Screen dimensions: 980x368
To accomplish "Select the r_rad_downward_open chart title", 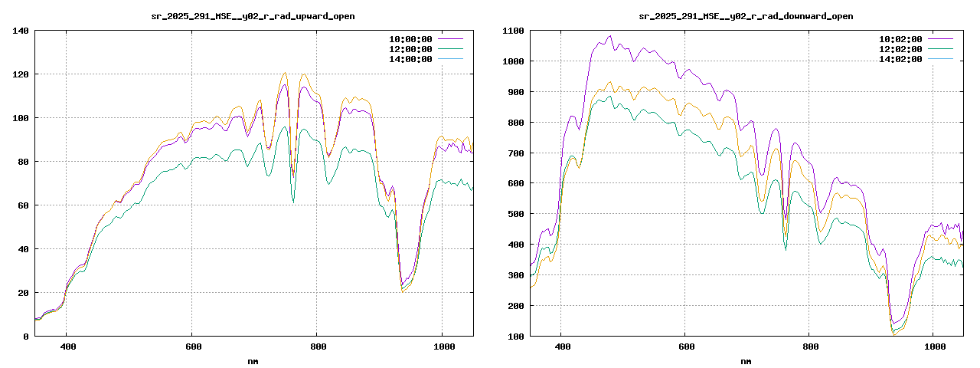I will (746, 16).
